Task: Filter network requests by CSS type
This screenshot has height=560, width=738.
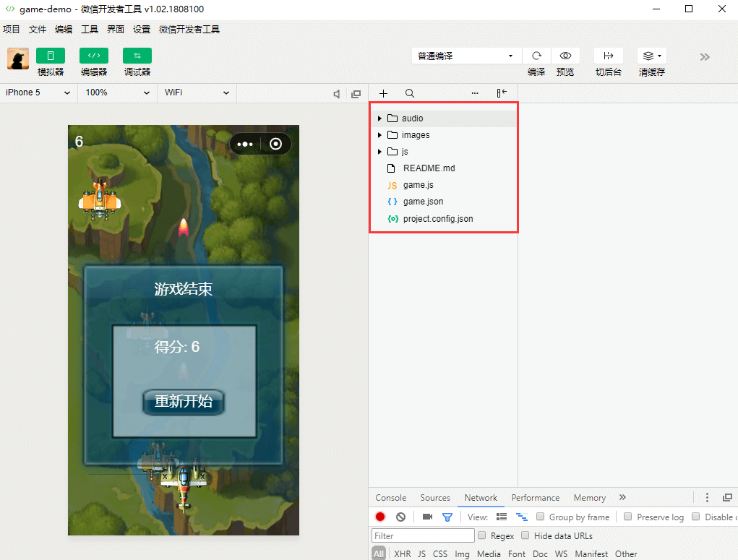Action: point(440,554)
